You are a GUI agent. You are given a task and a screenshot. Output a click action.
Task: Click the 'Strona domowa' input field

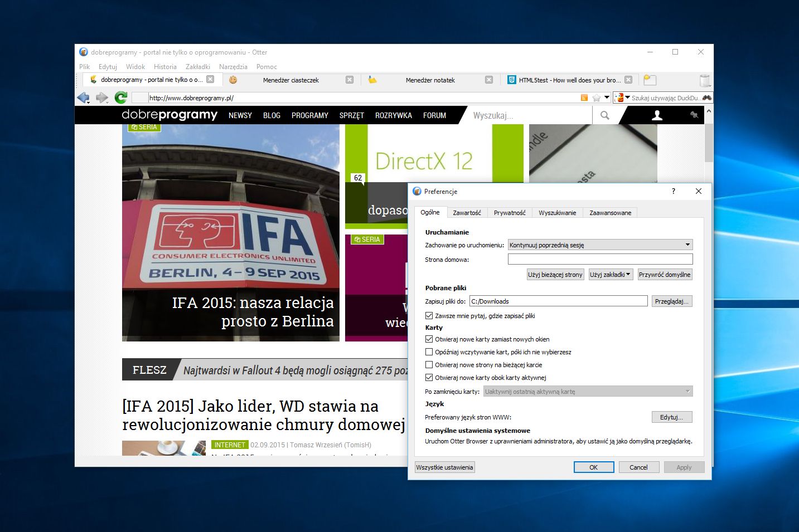601,259
